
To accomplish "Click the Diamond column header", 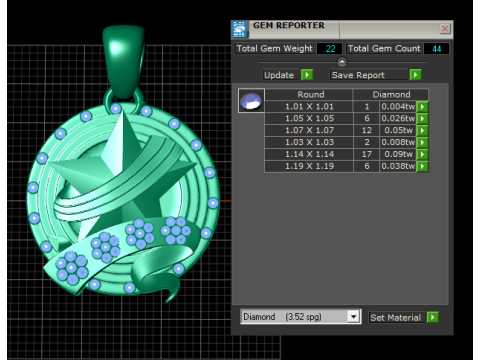I will click(391, 95).
